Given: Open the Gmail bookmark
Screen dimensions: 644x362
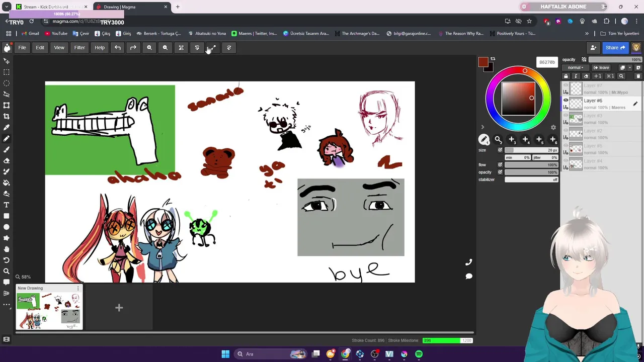Looking at the screenshot, I should pos(30,34).
